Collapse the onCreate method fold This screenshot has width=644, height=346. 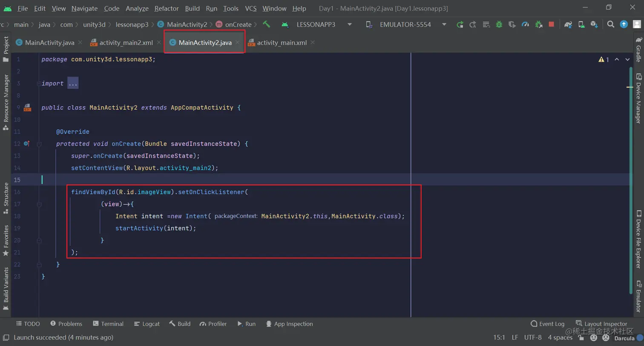pos(39,144)
